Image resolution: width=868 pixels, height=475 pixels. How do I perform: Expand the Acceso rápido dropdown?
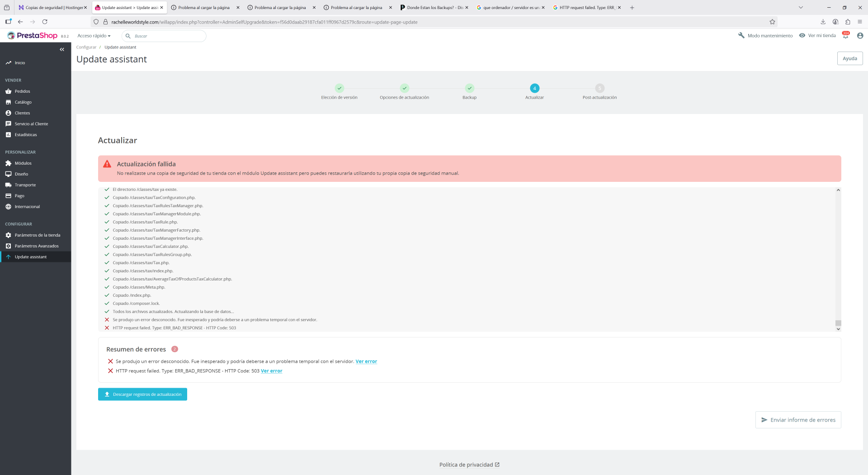click(x=94, y=36)
